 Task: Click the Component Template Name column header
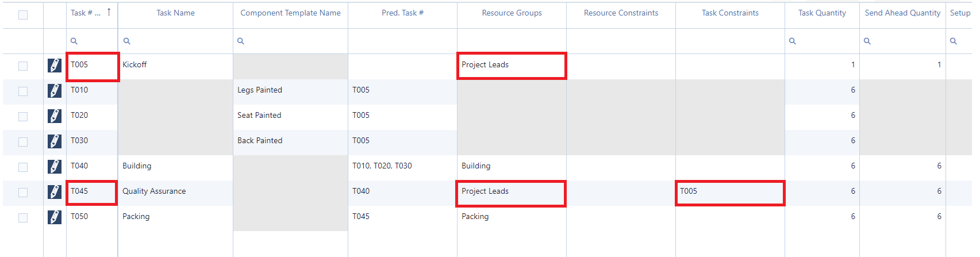pos(290,13)
